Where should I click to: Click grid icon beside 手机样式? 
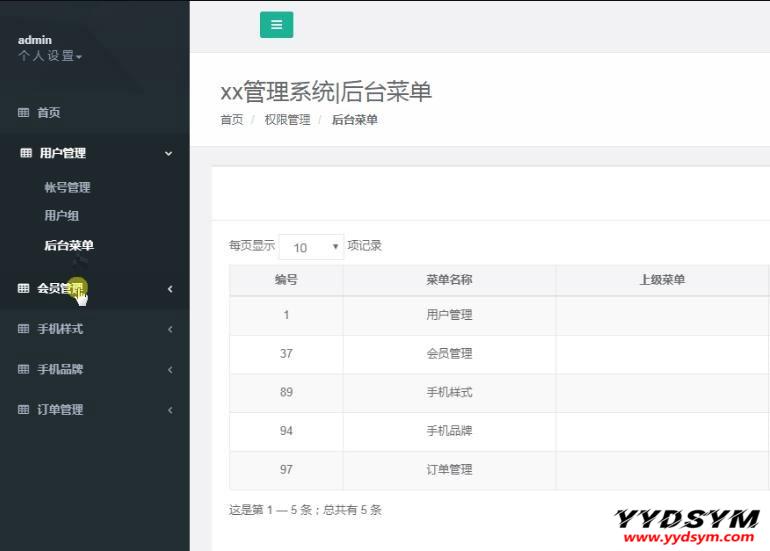pos(24,329)
